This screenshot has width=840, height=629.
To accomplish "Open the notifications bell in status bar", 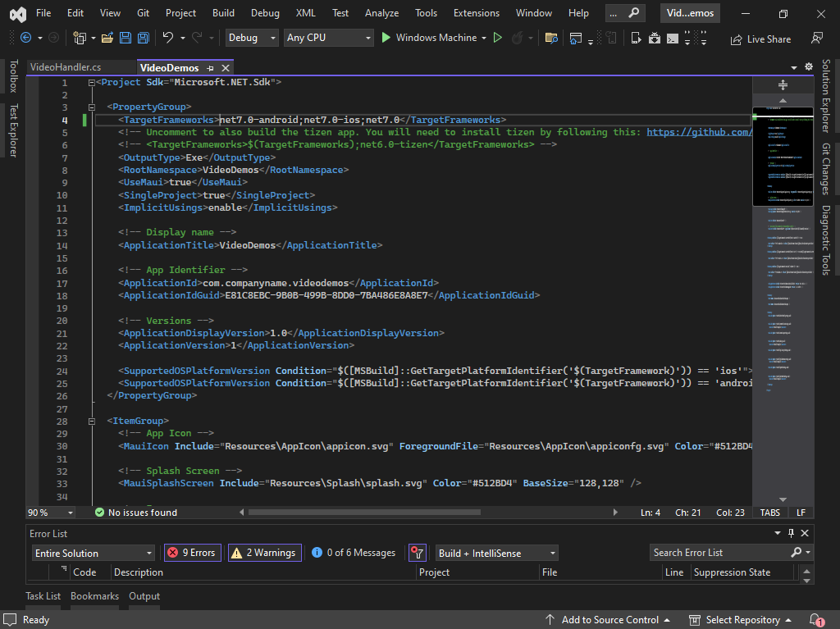I will pos(815,620).
